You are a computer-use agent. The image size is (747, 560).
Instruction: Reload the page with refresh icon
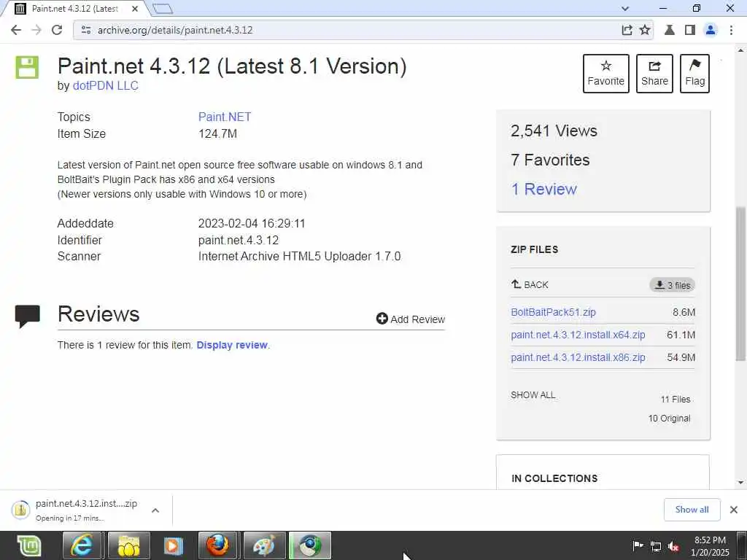pos(57,30)
